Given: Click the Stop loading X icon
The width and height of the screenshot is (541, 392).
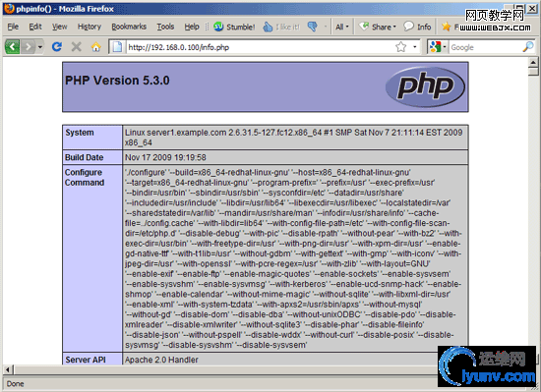Looking at the screenshot, I should [x=77, y=46].
